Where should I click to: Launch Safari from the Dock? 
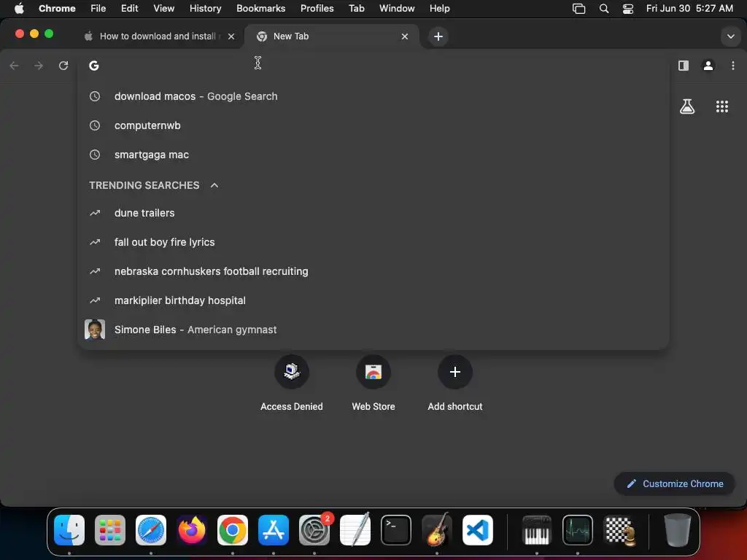(x=151, y=530)
